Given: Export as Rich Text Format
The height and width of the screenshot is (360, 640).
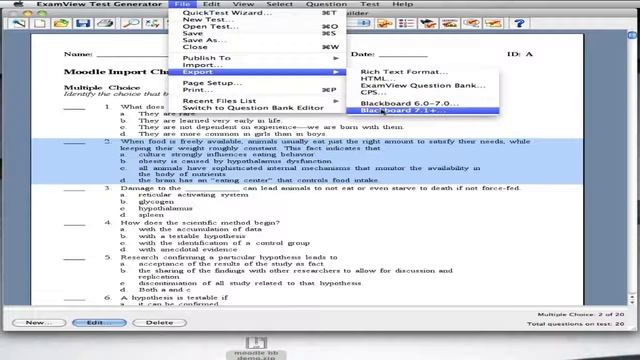Looking at the screenshot, I should click(x=422, y=72).
